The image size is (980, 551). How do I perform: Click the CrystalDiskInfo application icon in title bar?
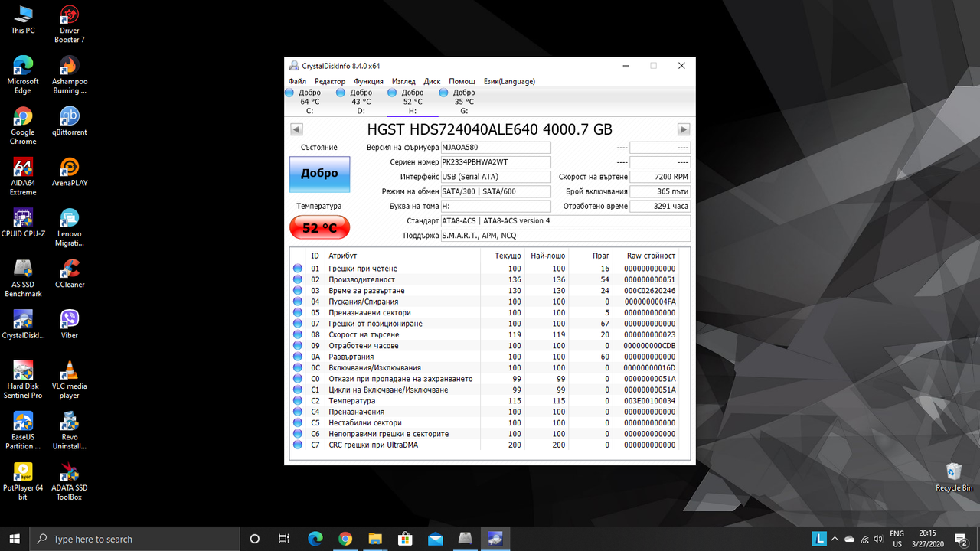[292, 65]
